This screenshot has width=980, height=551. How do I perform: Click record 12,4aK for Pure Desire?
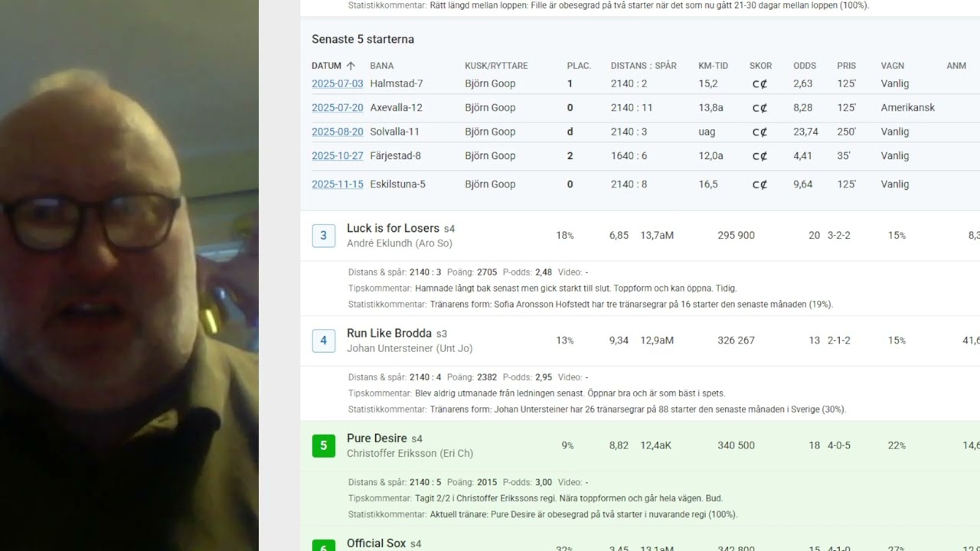tap(655, 445)
